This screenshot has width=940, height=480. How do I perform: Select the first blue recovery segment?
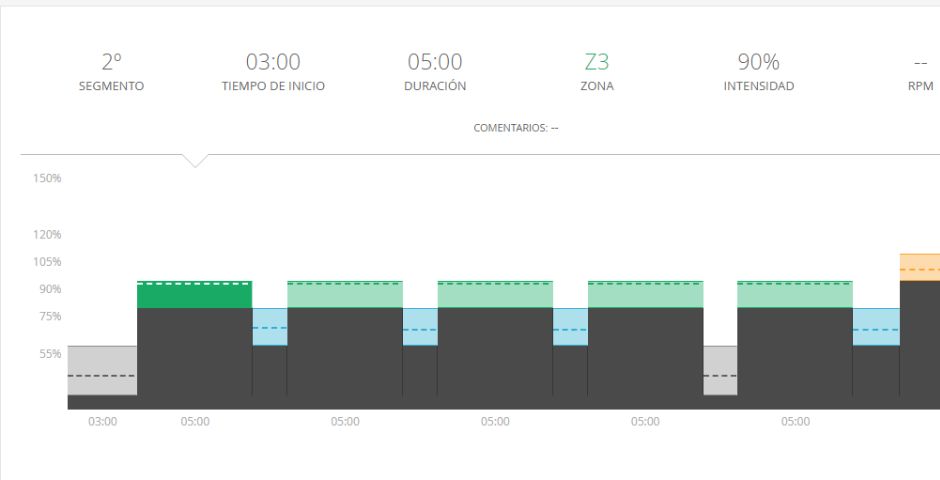(x=270, y=327)
